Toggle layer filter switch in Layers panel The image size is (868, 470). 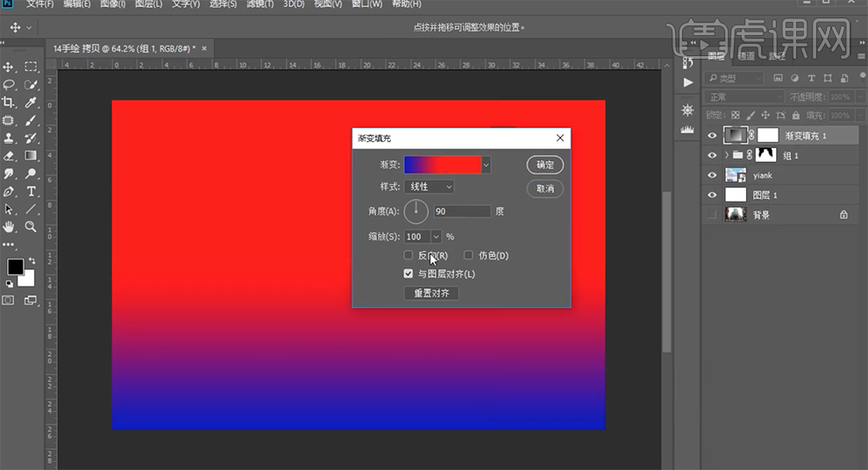863,77
